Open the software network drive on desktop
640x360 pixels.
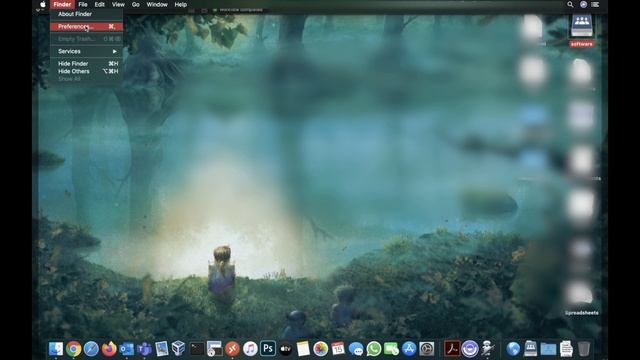581,29
